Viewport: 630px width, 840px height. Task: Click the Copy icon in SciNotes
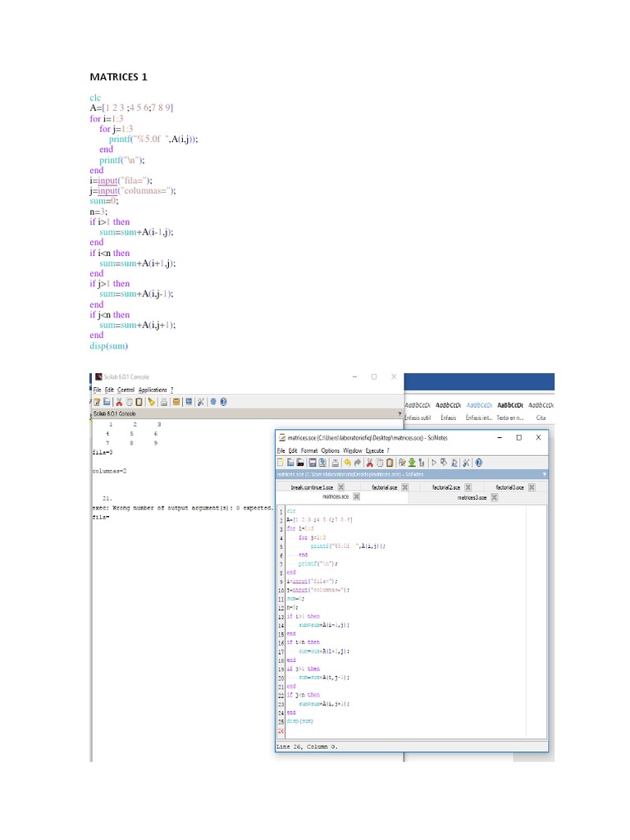(x=380, y=463)
